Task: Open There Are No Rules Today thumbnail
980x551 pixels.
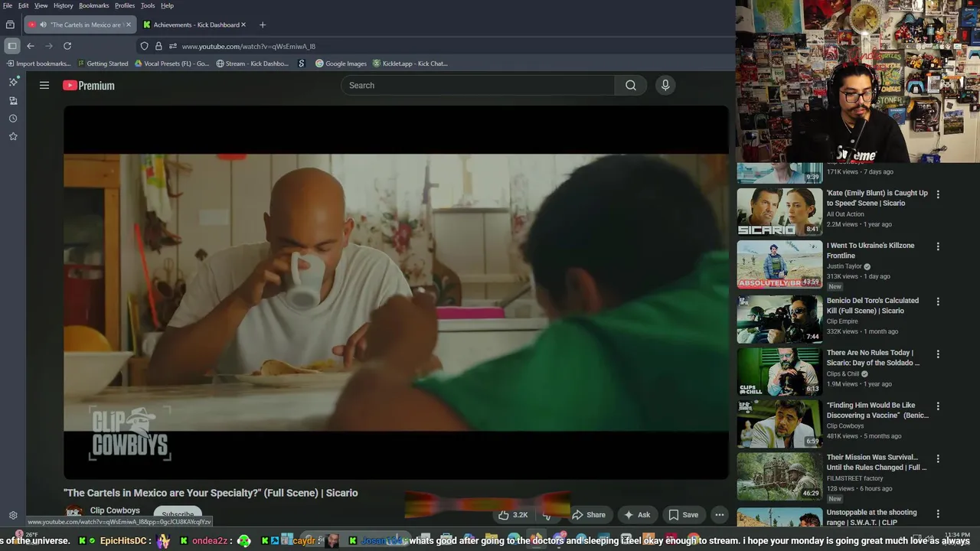Action: (779, 372)
